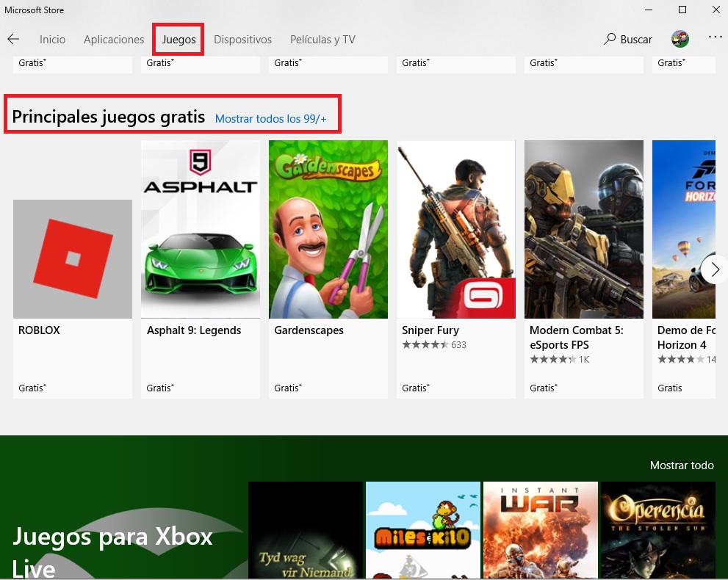728x580 pixels.
Task: Open the three-dots more options menu
Action: tap(715, 37)
